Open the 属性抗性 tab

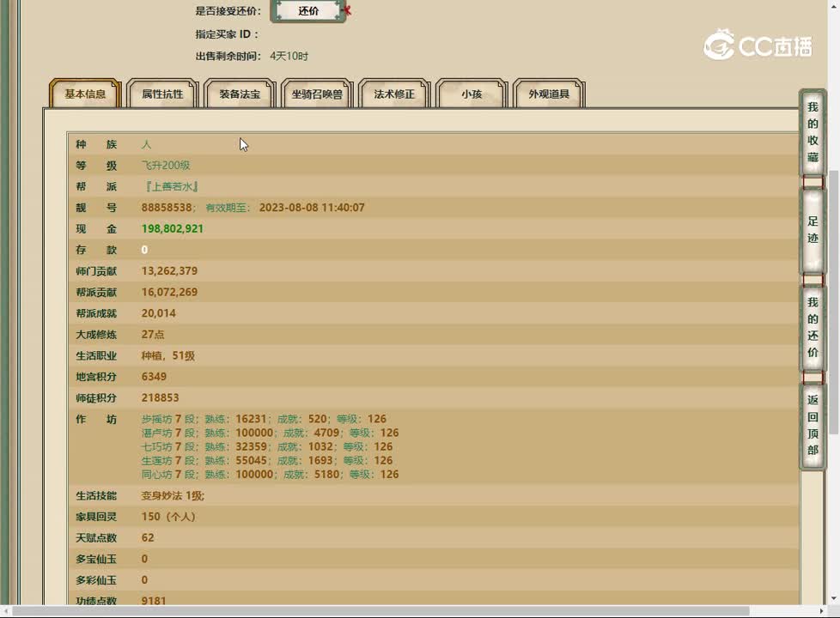pos(162,94)
